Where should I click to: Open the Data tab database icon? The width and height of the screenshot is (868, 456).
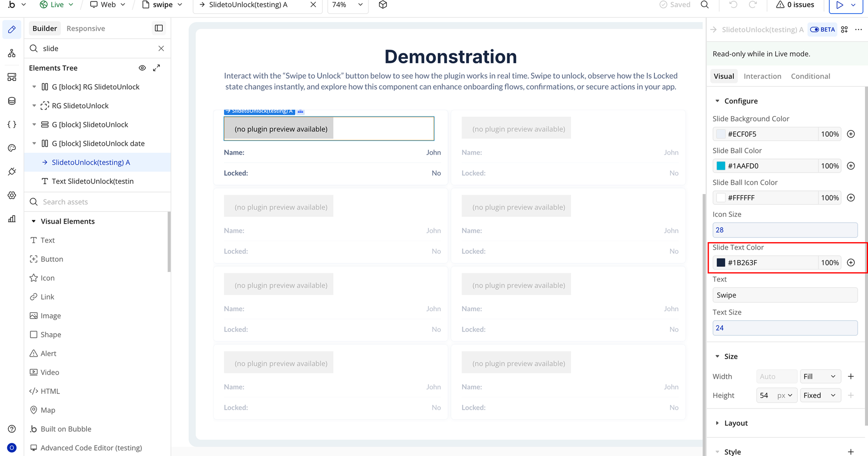12,101
